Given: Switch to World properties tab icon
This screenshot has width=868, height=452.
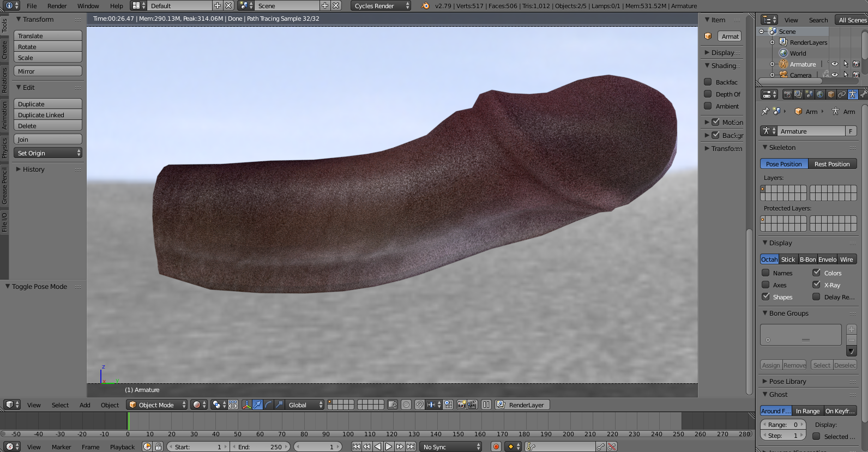Looking at the screenshot, I should click(x=820, y=94).
